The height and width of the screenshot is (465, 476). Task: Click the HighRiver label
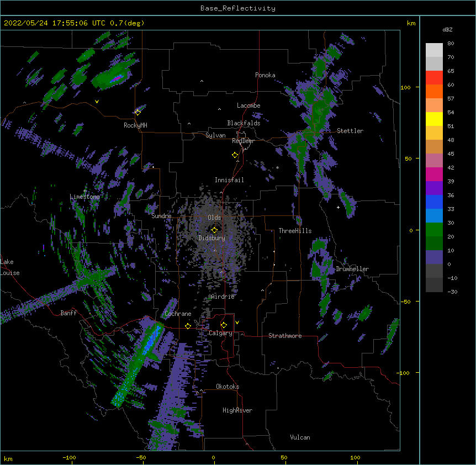click(x=237, y=410)
